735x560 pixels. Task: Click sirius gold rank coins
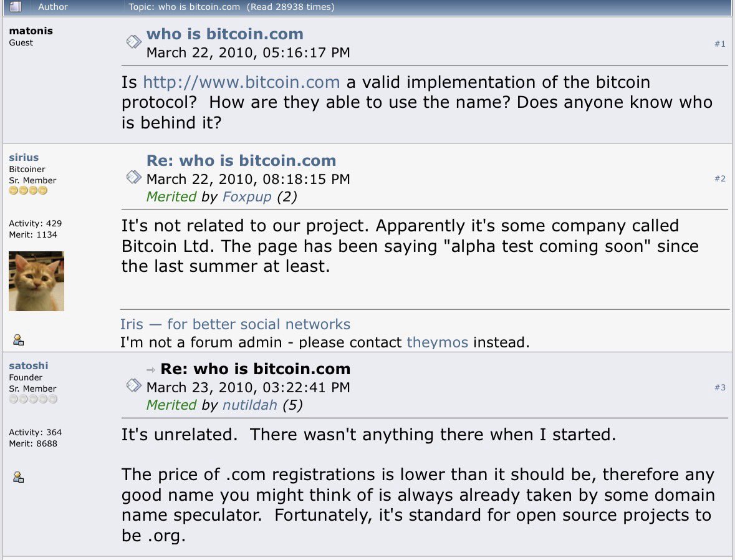coord(28,191)
